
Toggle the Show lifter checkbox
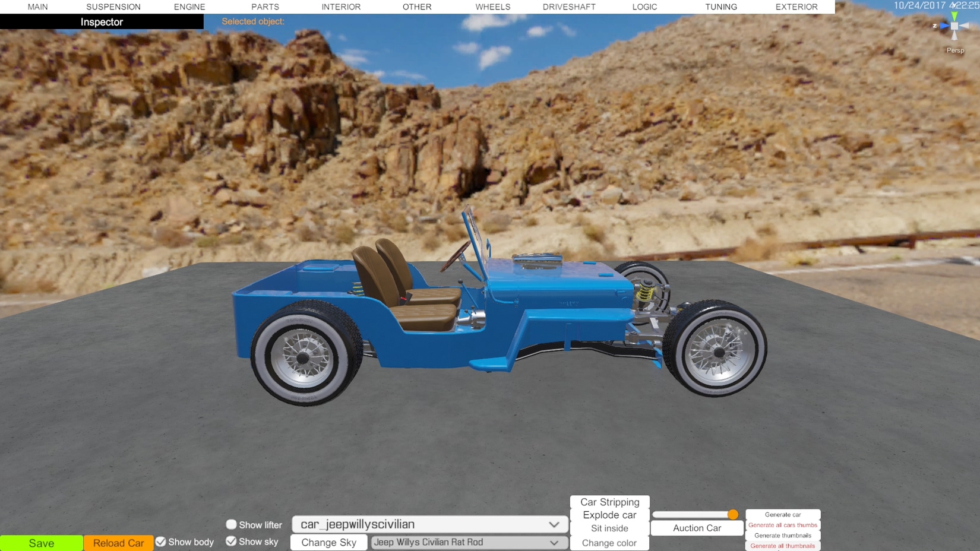pyautogui.click(x=231, y=524)
